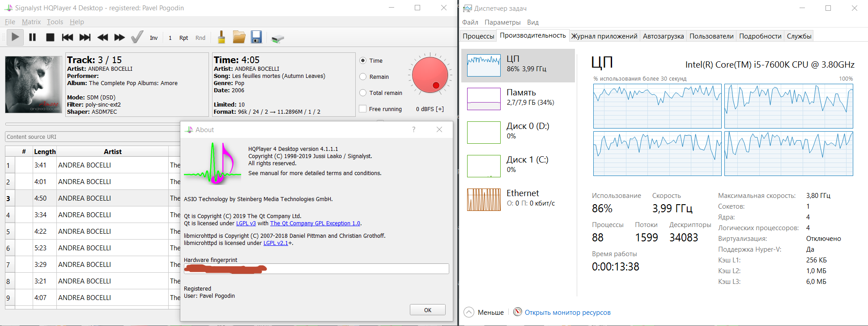
Task: Open the Help menu in HQPlayer
Action: click(77, 21)
